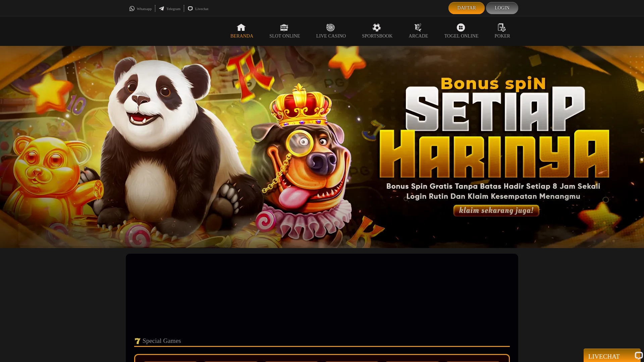Click the Poker cards icon
The width and height of the screenshot is (644, 362).
pos(502,27)
